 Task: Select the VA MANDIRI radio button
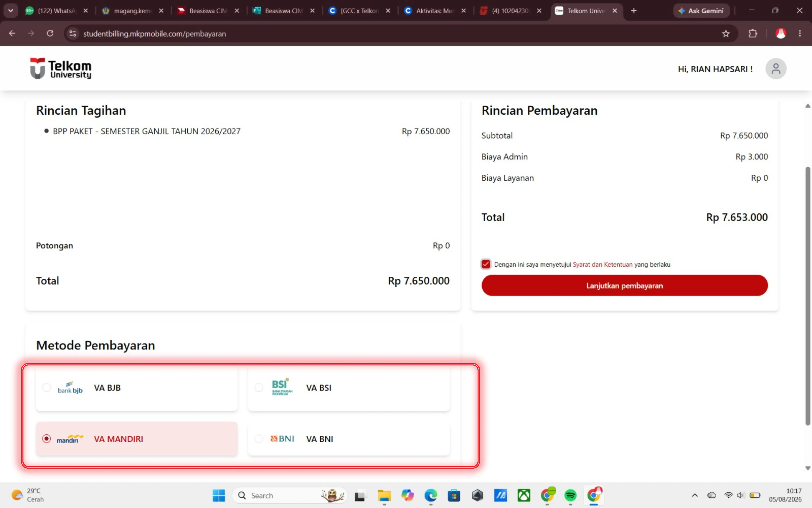pos(46,438)
